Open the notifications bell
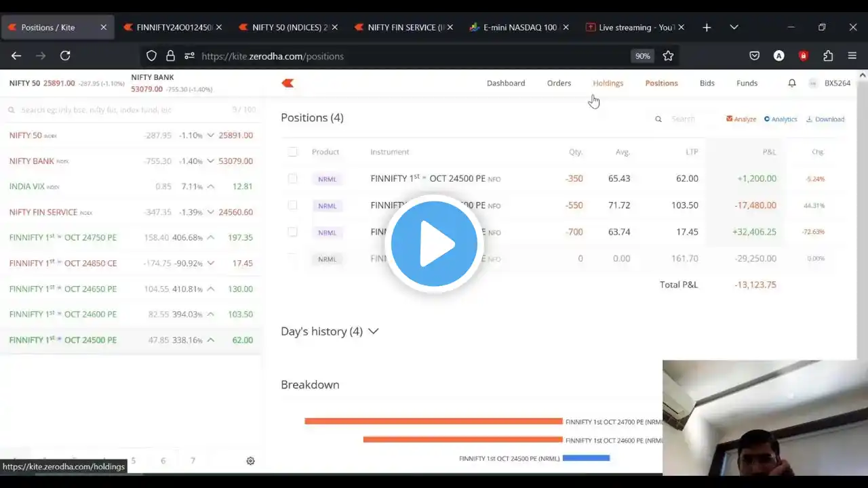868x488 pixels. 792,83
